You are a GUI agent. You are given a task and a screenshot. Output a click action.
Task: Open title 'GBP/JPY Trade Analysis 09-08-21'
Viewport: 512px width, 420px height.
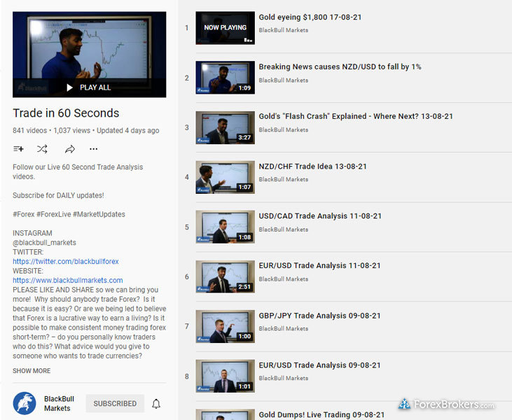click(319, 316)
